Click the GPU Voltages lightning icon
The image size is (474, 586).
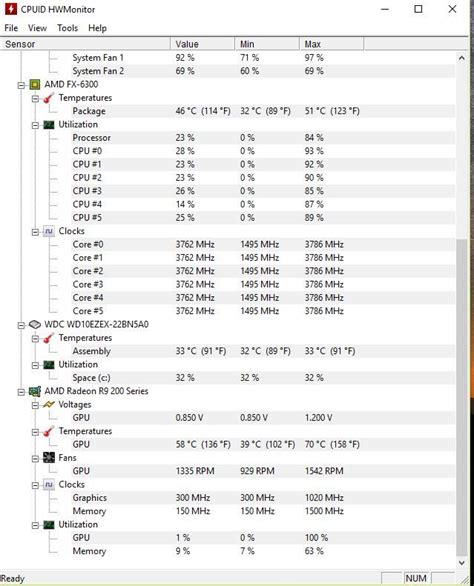tap(49, 405)
